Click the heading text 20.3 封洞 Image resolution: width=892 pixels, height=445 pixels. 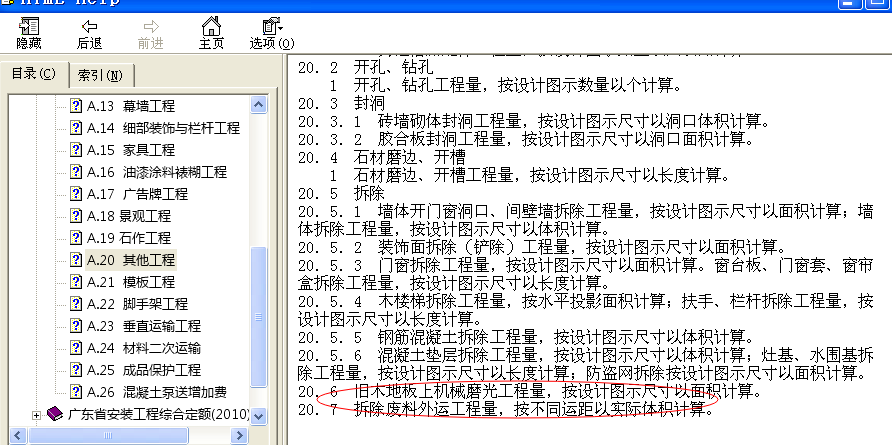[x=341, y=103]
